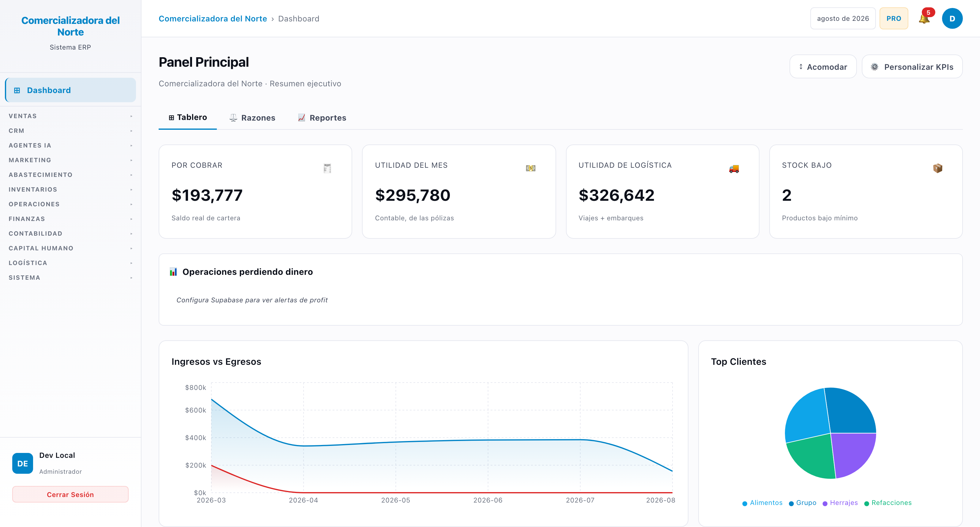Open the agosto de 2026 period selector

pyautogui.click(x=843, y=19)
